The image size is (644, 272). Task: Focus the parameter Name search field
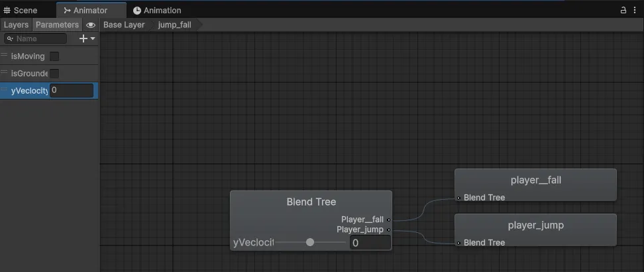[x=35, y=38]
